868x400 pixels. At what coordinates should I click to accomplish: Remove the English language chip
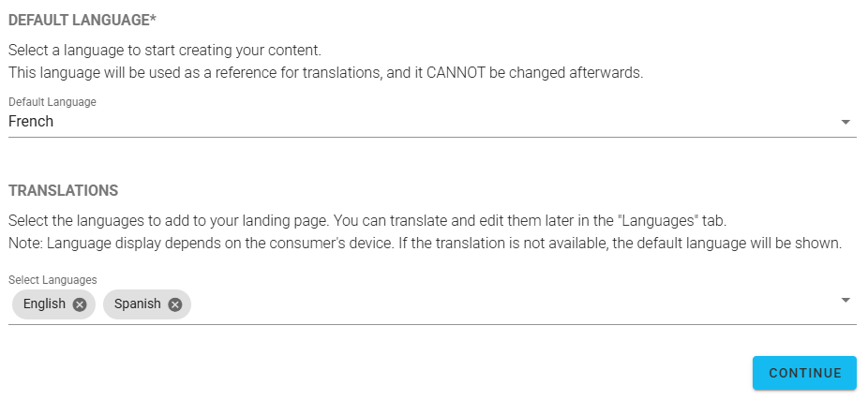pos(80,304)
